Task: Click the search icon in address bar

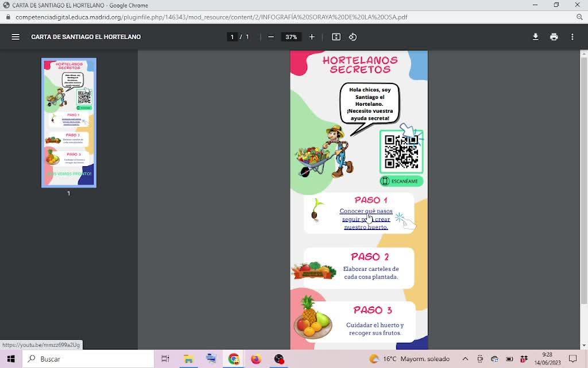Action: pyautogui.click(x=579, y=17)
